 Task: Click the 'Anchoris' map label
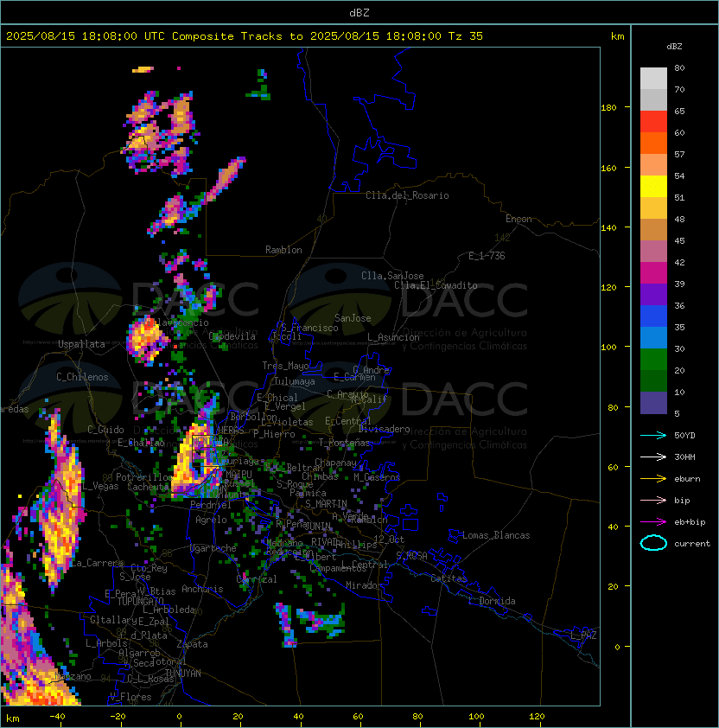[x=202, y=589]
